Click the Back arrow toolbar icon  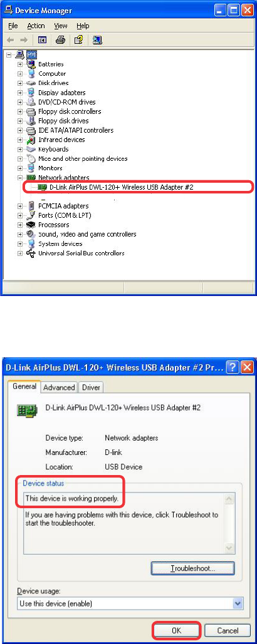[x=12, y=40]
